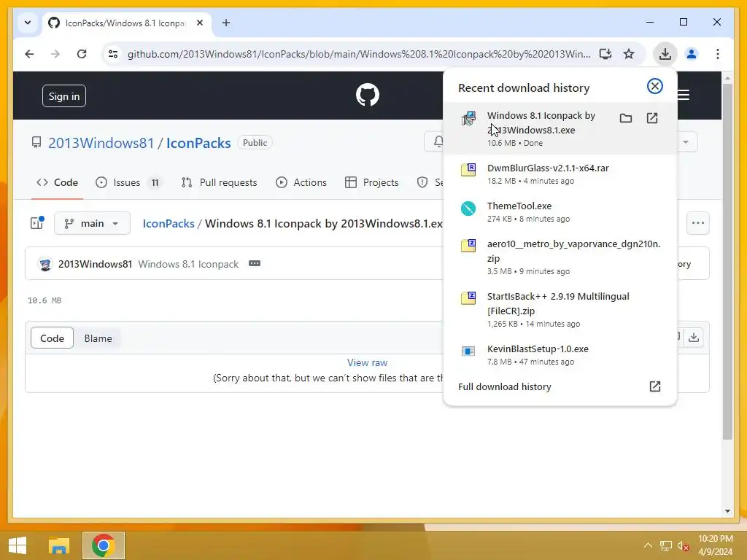747x560 pixels.
Task: Select ThemeTool.exe download entry
Action: (560, 212)
